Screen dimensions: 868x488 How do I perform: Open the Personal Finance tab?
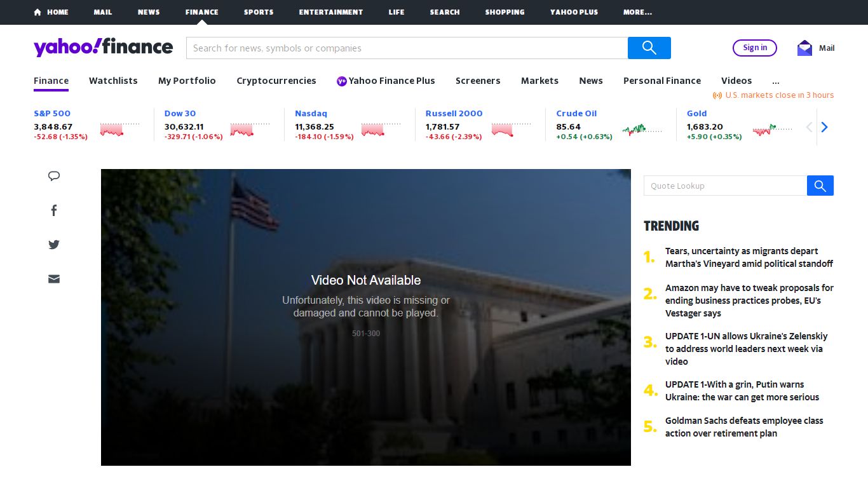point(662,81)
